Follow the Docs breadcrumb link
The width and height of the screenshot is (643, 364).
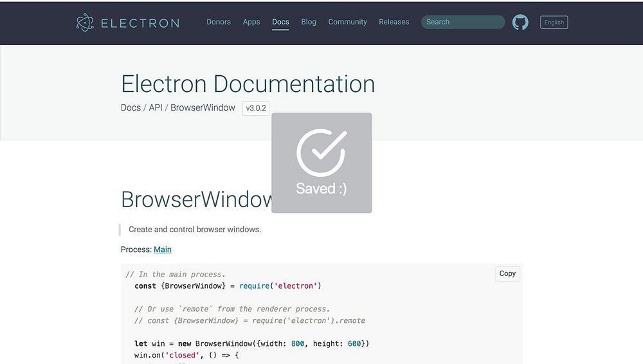click(131, 107)
